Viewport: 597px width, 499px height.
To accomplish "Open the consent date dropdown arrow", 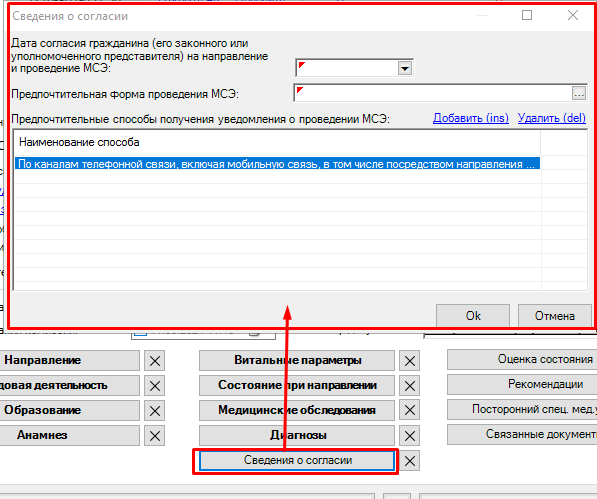I will coord(404,69).
